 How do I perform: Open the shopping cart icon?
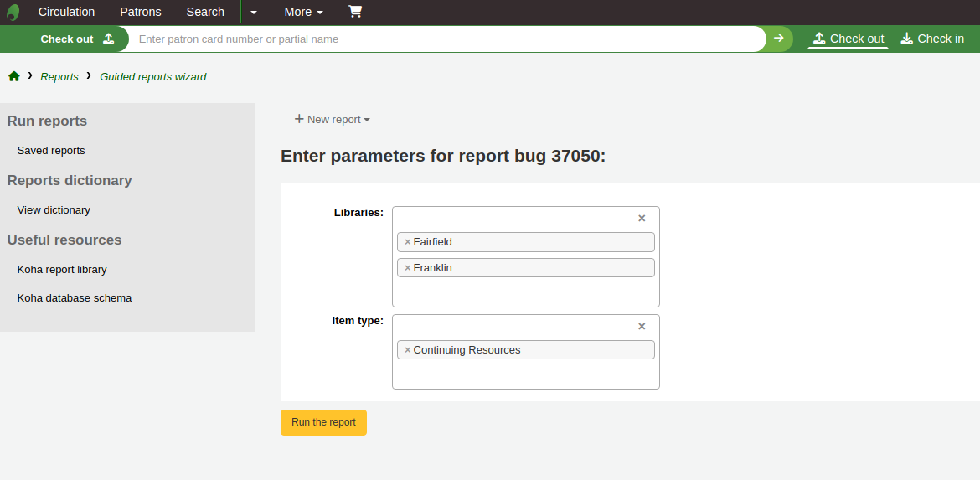(355, 12)
